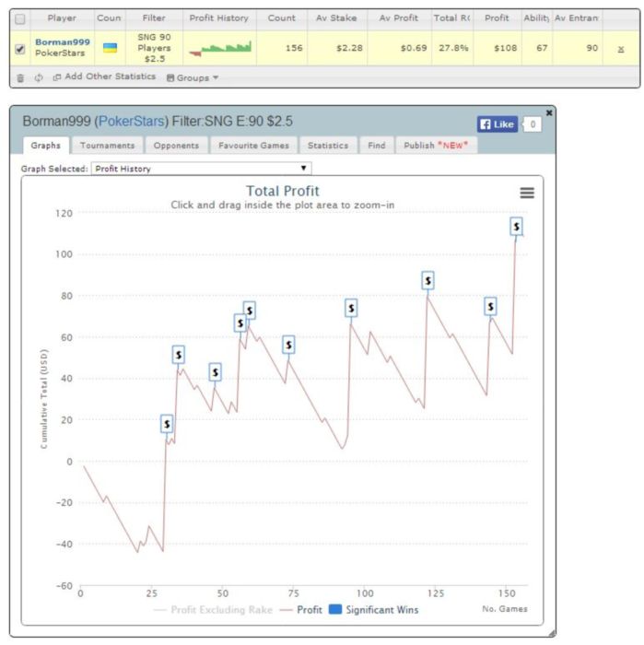Viewport: 644px width, 645px height.
Task: Expand the Graph Selected Profit History dropdown
Action: click(201, 169)
